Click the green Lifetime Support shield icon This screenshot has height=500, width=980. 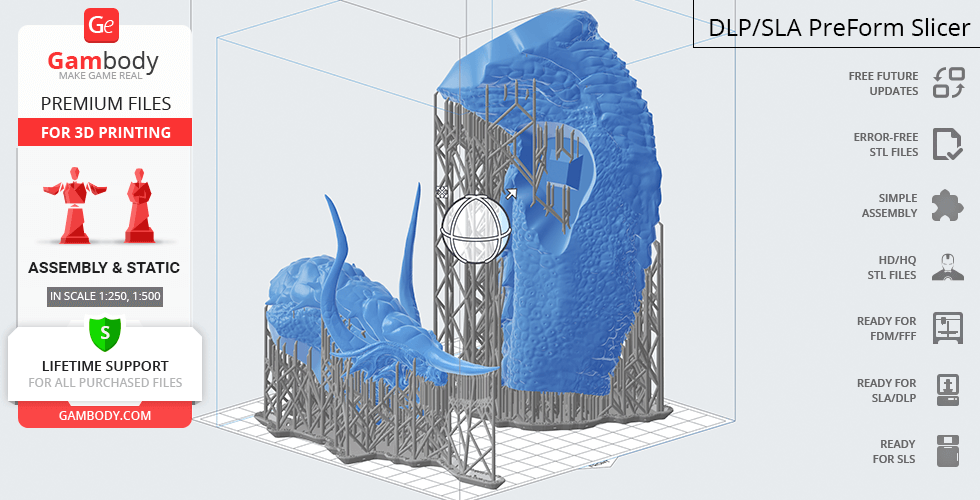pyautogui.click(x=104, y=333)
